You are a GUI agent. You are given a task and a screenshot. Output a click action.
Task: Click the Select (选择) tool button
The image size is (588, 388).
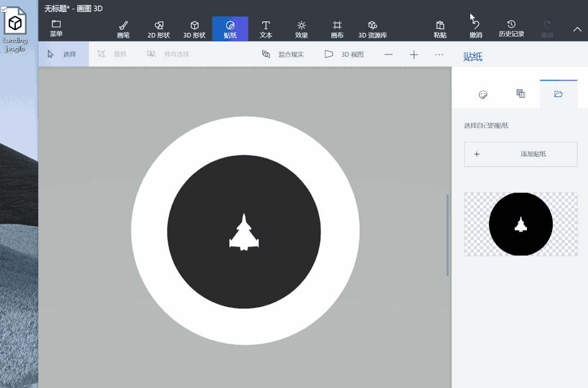coord(63,54)
